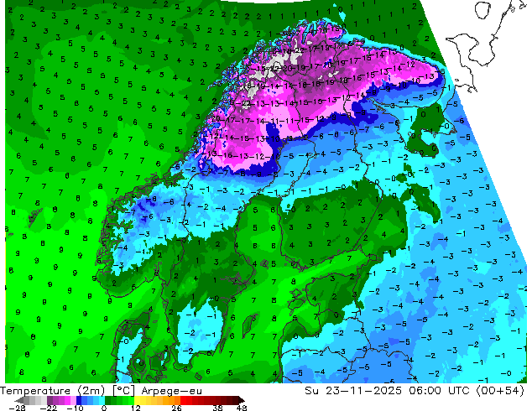This screenshot has height=411, width=532.
Task: Click the "-28" legend scale value
Action: [17, 408]
